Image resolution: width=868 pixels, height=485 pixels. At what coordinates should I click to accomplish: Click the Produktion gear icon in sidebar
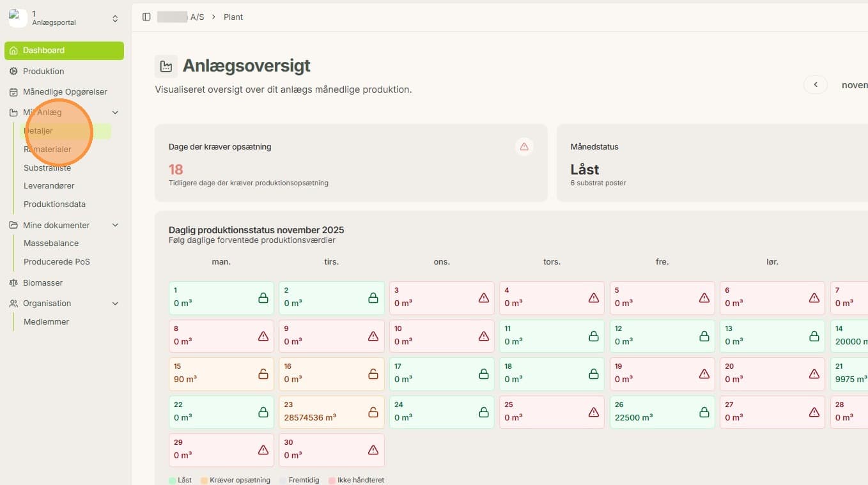pos(13,71)
